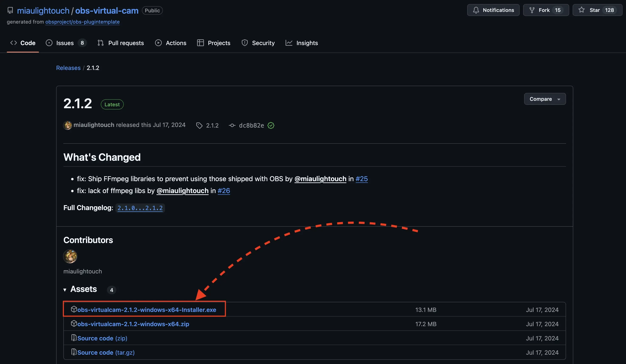
Task: Open pull request #25 link
Action: (x=361, y=179)
